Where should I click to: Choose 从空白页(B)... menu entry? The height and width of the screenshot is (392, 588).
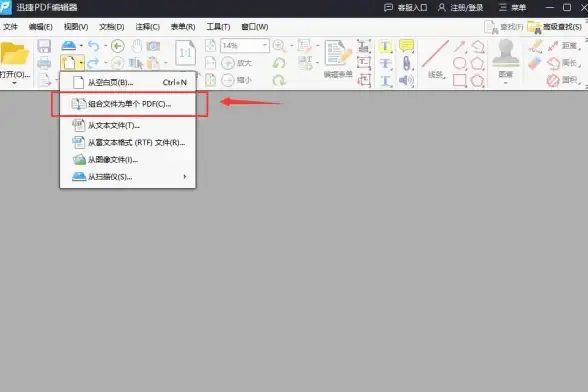(128, 83)
